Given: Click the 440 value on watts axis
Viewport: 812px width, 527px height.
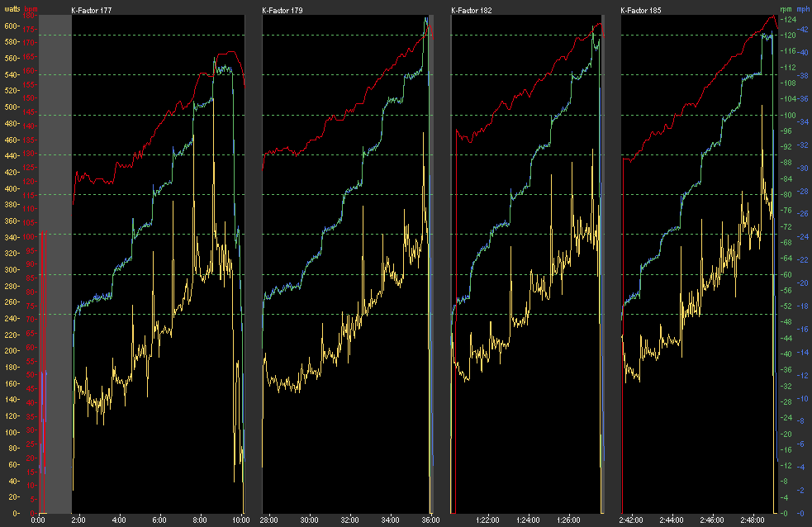Looking at the screenshot, I should click(x=11, y=156).
